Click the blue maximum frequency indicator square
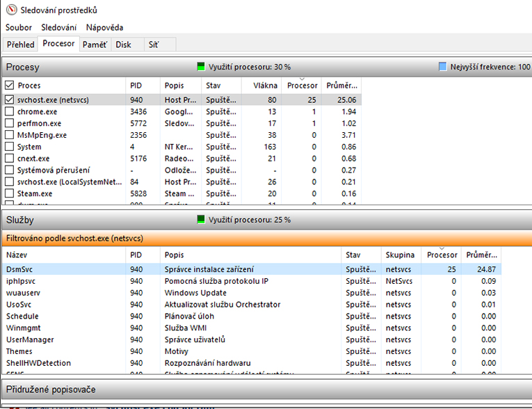The image size is (532, 409). (443, 67)
